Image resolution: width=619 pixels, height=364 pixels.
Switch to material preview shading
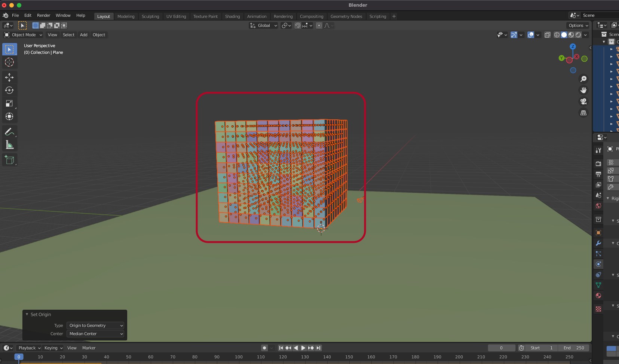(x=571, y=35)
